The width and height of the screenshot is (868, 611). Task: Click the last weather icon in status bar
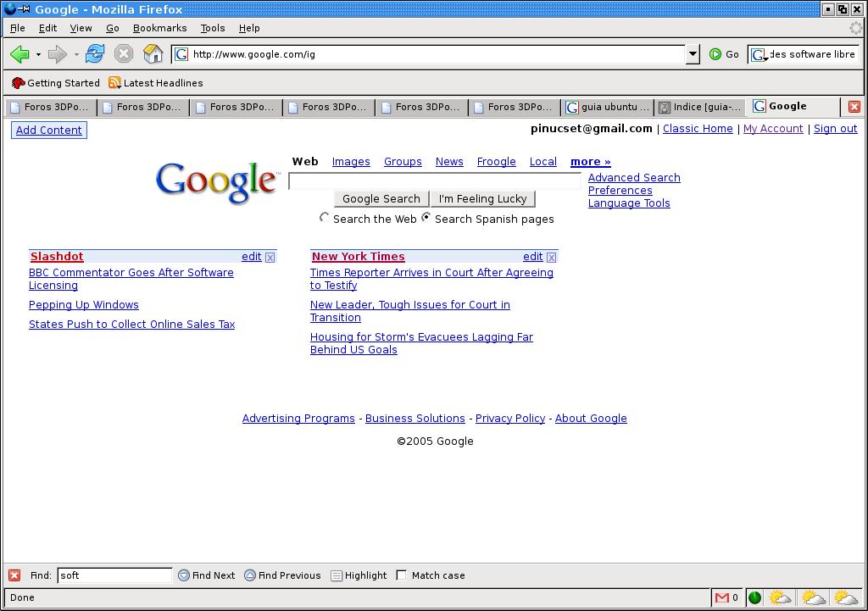pos(846,597)
